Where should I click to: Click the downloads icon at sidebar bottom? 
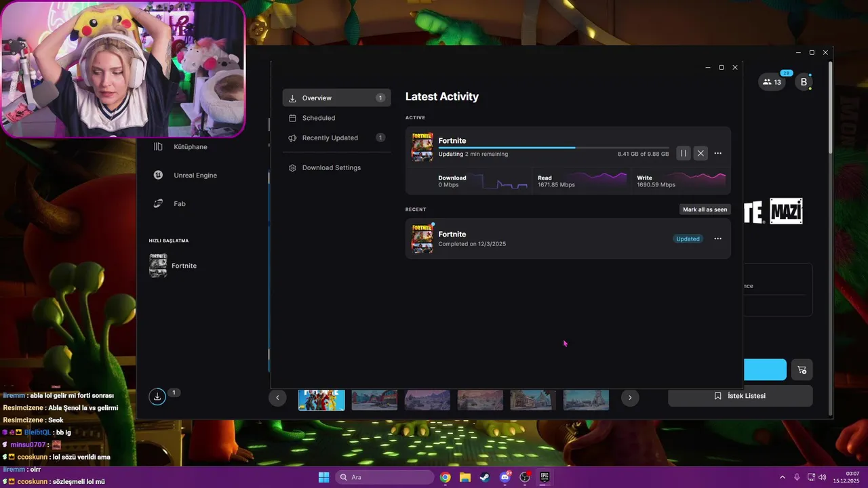[x=157, y=396]
